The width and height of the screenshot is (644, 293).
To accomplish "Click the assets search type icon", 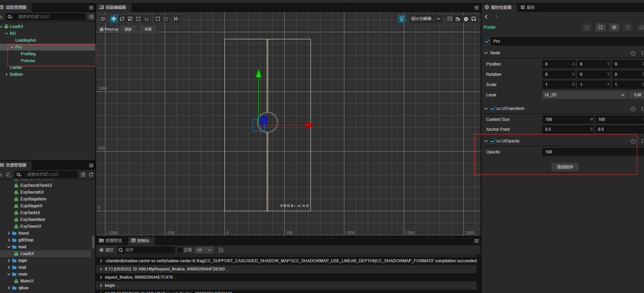I will [x=19, y=175].
